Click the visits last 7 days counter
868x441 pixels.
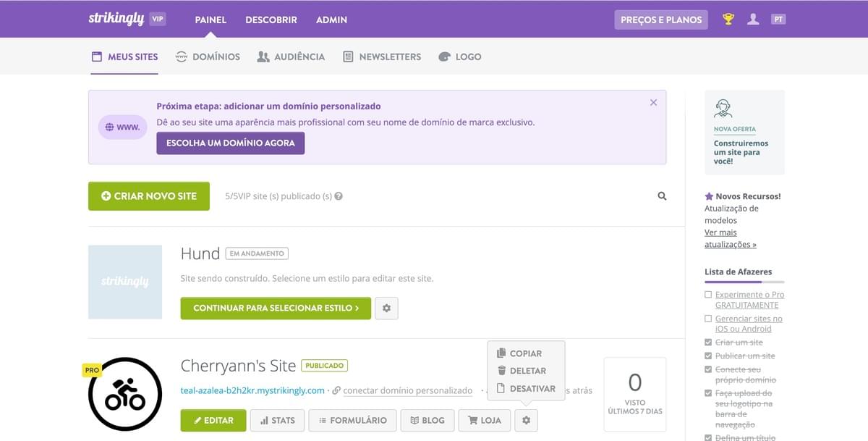(x=635, y=394)
